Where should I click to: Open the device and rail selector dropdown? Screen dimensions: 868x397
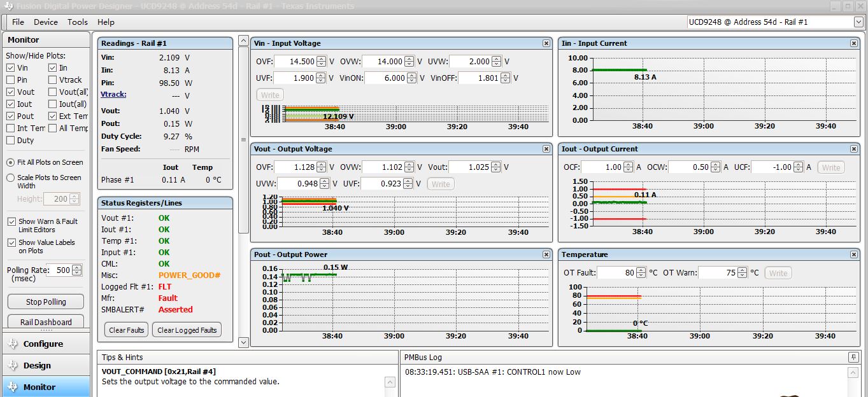coord(858,22)
